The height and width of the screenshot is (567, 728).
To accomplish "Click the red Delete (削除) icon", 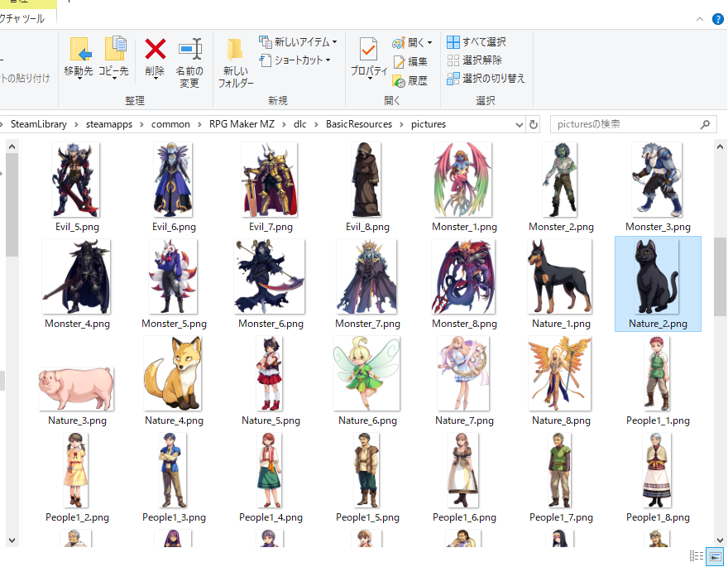I will tap(155, 49).
